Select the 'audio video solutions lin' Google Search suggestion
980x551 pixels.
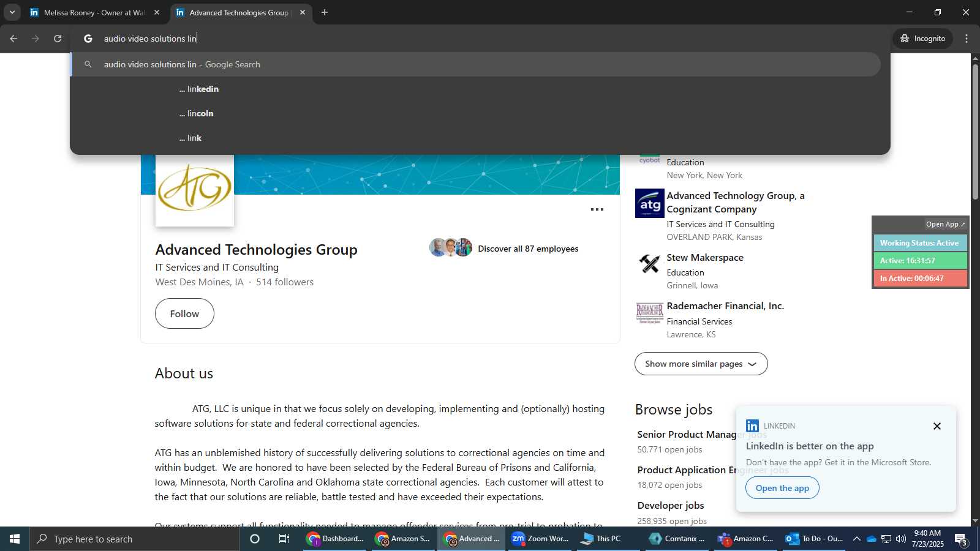[477, 64]
